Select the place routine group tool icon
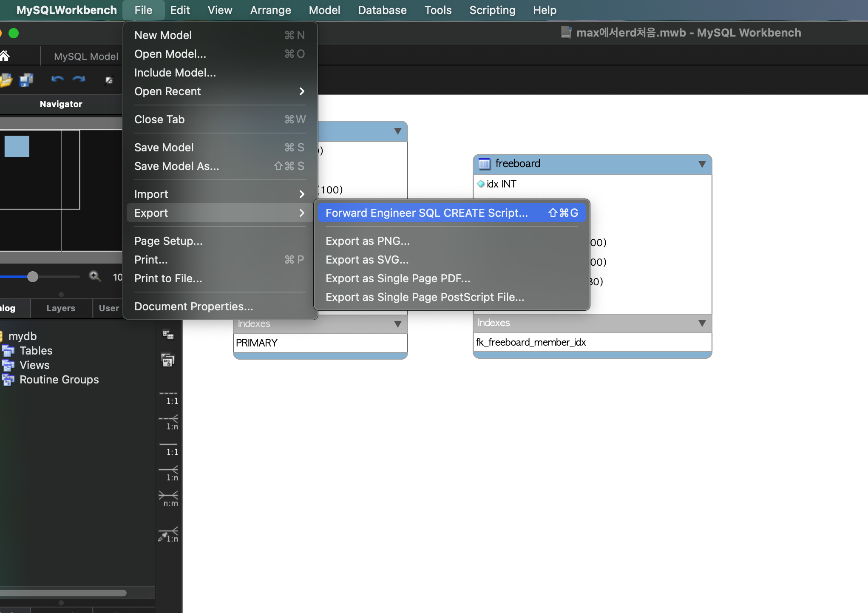Screen dimensions: 868x613 click(168, 360)
